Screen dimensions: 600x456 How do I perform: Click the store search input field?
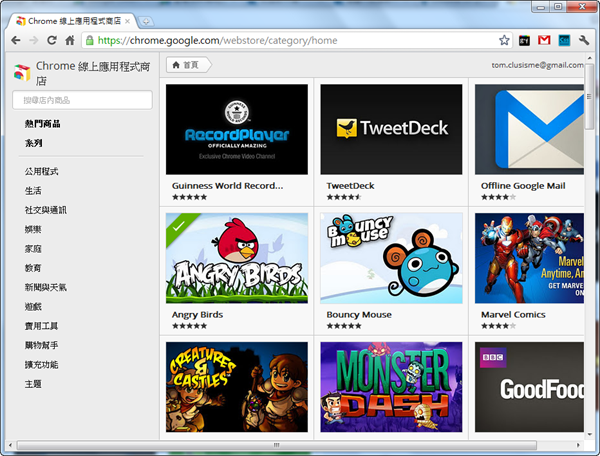[82, 100]
